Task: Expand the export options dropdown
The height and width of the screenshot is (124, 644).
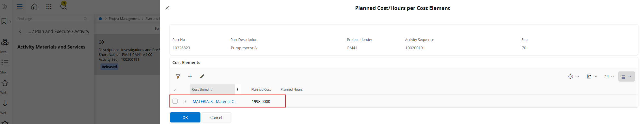Action: 592,76
